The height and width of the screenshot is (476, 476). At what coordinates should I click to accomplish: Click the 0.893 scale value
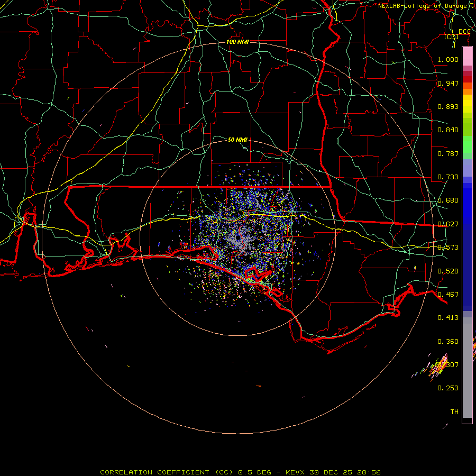(448, 106)
